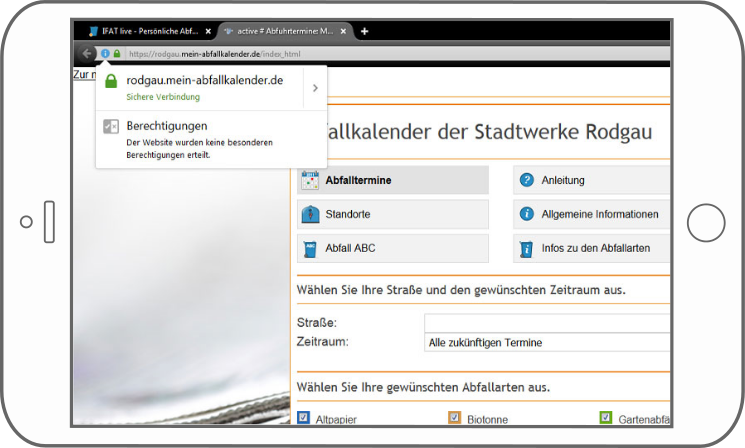The width and height of the screenshot is (745, 448).
Task: Click the Infos zu den Abfallarten bin icon
Action: coord(526,249)
